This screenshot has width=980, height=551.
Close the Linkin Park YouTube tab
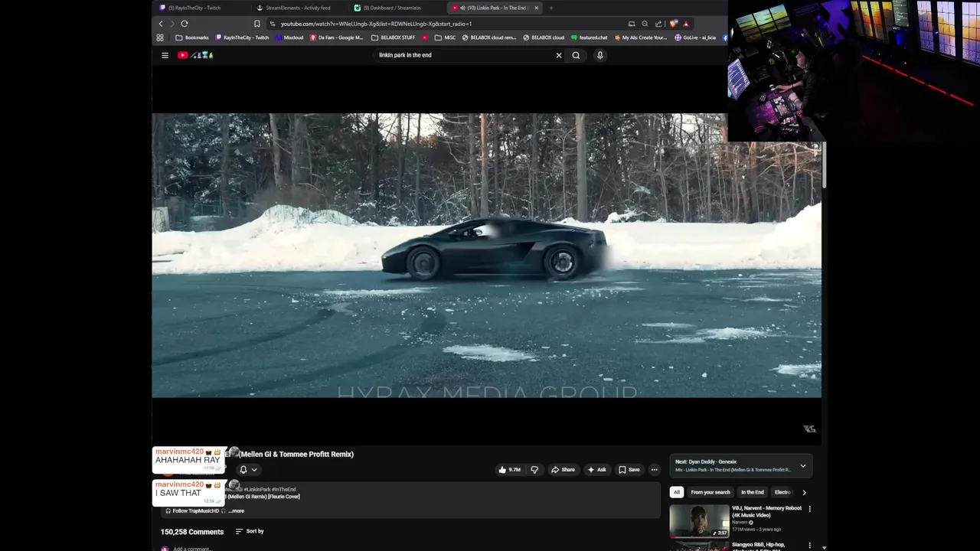tap(537, 8)
